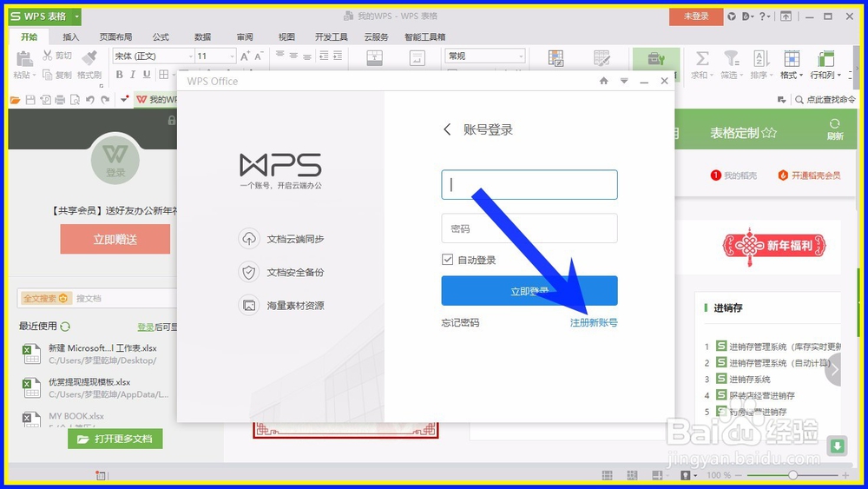This screenshot has height=489, width=868.
Task: Toggle Bold formatting
Action: [x=119, y=74]
